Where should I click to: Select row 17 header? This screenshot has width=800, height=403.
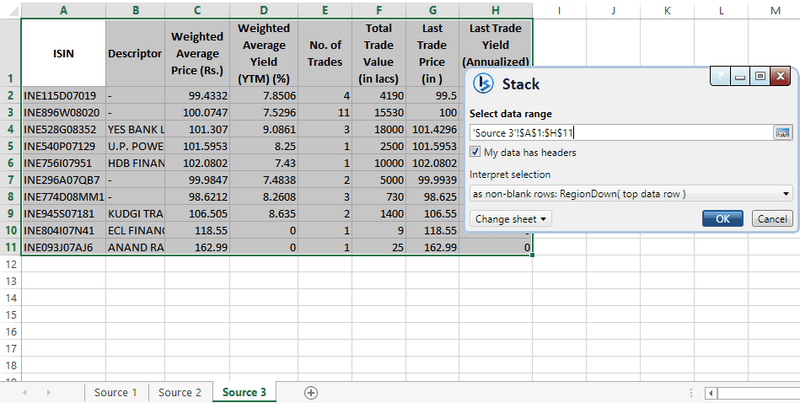pos(10,348)
